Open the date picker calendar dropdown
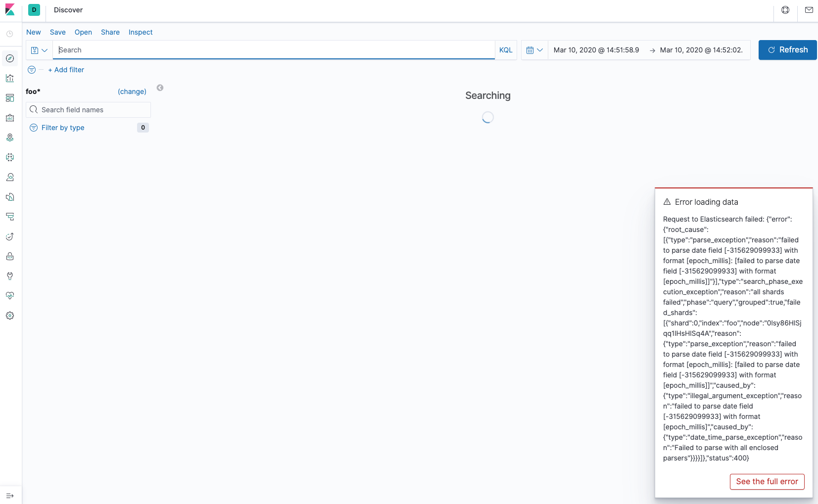 click(535, 50)
